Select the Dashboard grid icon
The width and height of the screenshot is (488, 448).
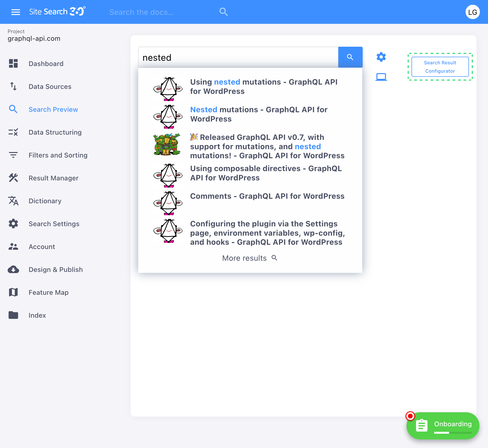pyautogui.click(x=13, y=64)
